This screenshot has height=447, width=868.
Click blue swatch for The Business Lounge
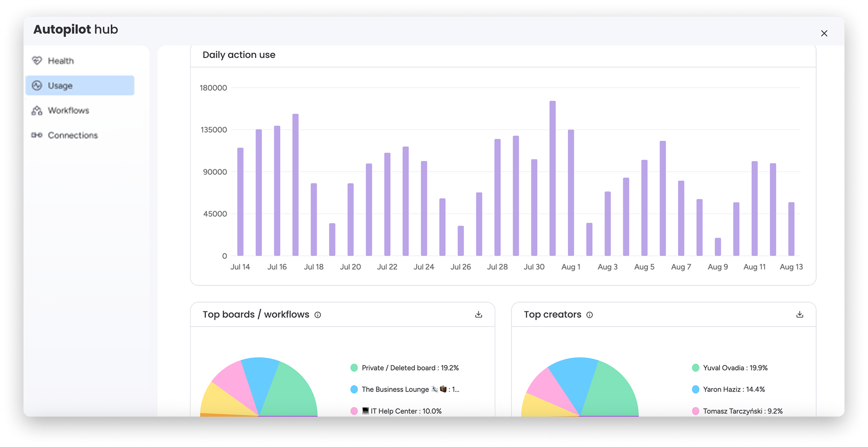point(354,390)
